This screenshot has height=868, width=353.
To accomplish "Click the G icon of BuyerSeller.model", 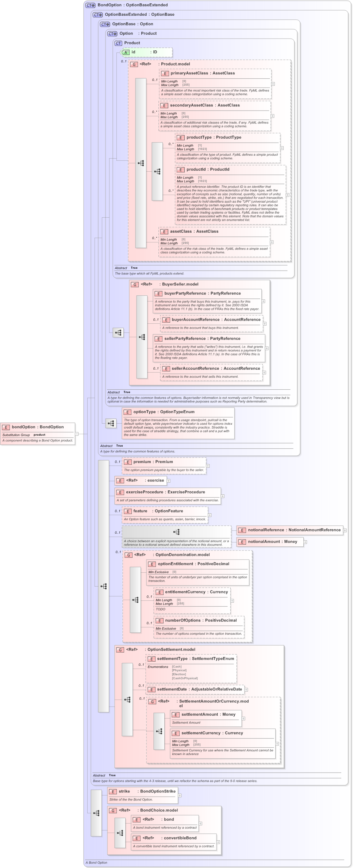I will (x=135, y=285).
